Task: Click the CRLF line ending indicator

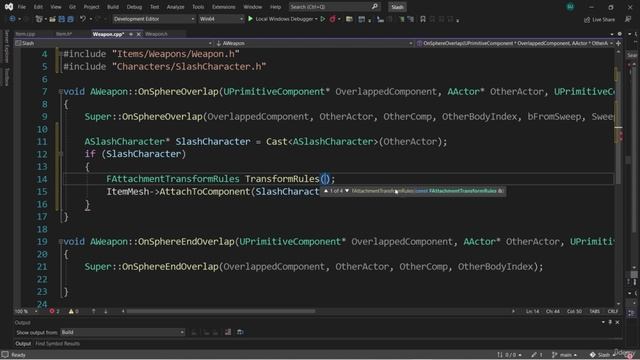Action: pyautogui.click(x=613, y=311)
